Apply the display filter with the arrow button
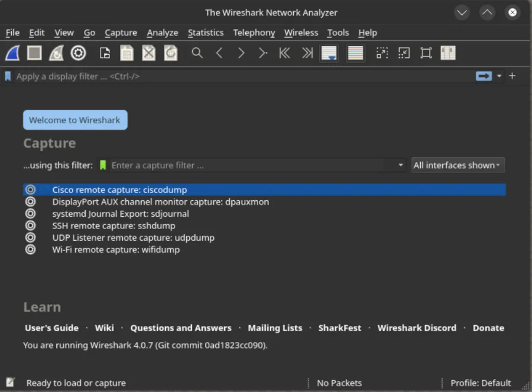The image size is (532, 392). (x=484, y=76)
